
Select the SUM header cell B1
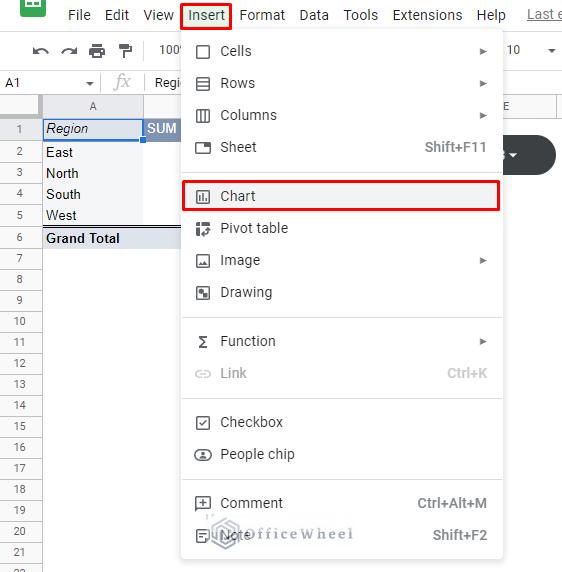pos(162,129)
